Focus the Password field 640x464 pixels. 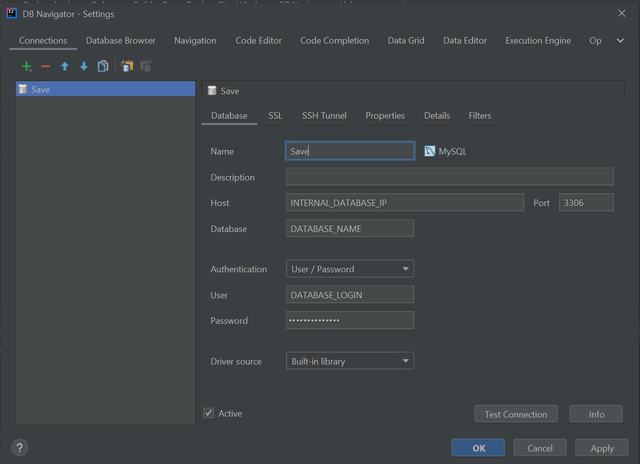point(350,320)
